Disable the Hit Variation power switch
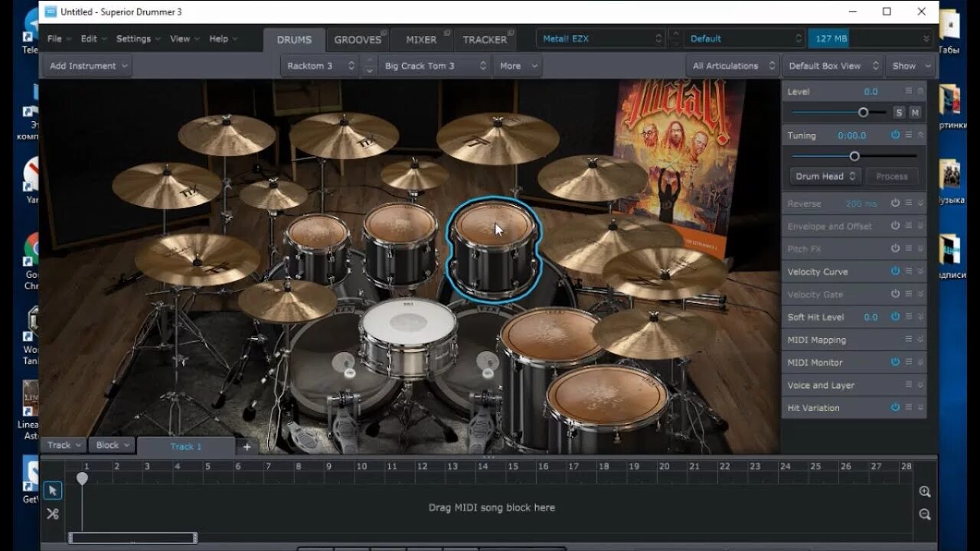This screenshot has height=551, width=980. pyautogui.click(x=895, y=407)
